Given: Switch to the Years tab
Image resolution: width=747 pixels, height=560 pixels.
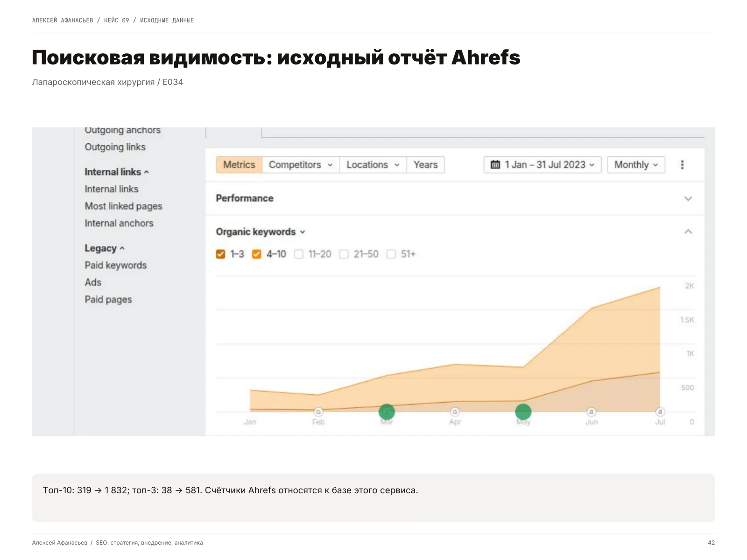Looking at the screenshot, I should (x=425, y=165).
